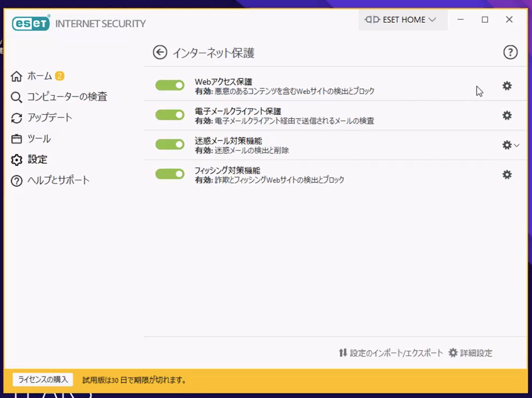This screenshot has width=532, height=398.
Task: Click the ESET logo in the header
Action: coord(31,23)
